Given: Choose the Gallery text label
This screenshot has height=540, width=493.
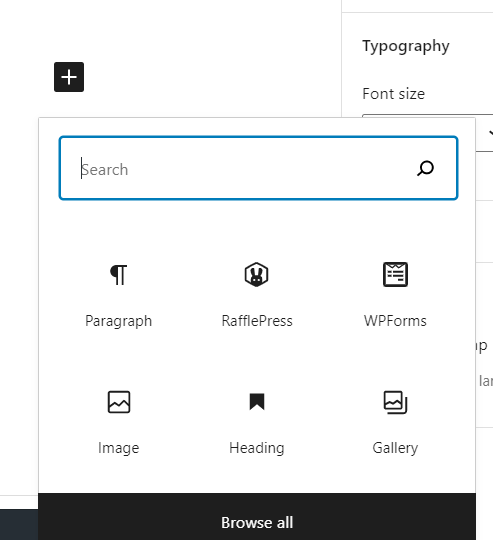Looking at the screenshot, I should coord(395,448).
